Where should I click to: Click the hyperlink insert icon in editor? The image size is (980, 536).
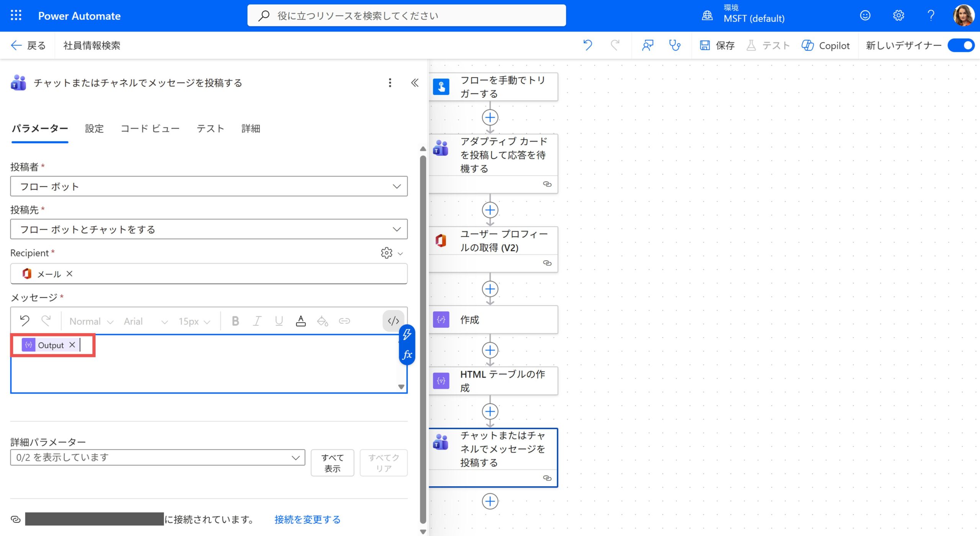click(344, 321)
